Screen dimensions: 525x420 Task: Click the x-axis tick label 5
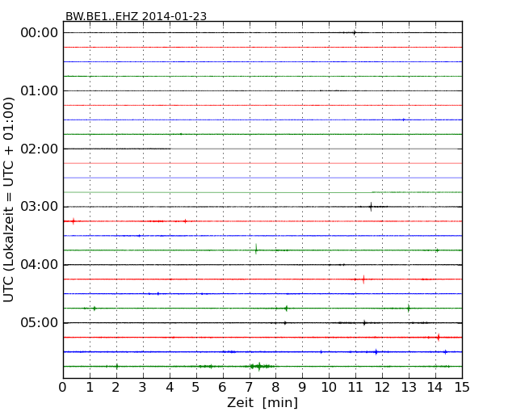point(195,387)
